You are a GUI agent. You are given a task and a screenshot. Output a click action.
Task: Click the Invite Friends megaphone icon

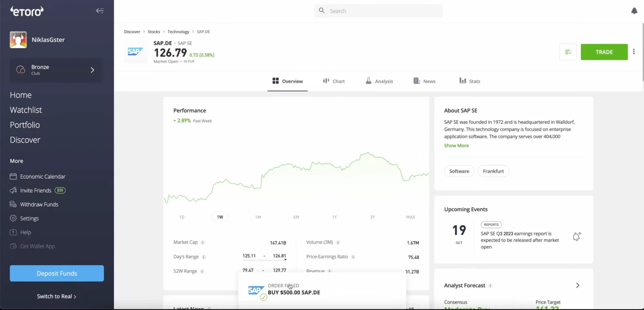(13, 190)
